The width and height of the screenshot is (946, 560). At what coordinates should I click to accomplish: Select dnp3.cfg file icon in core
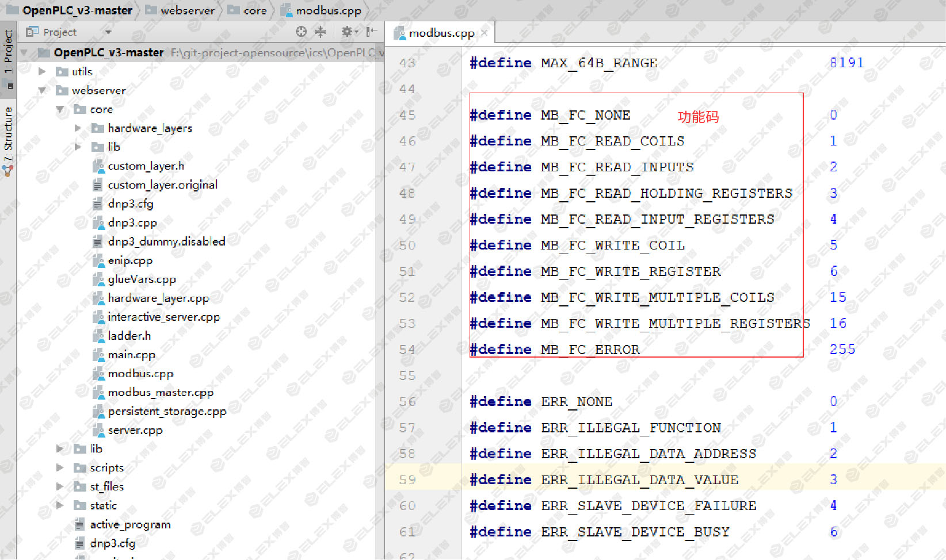point(98,204)
